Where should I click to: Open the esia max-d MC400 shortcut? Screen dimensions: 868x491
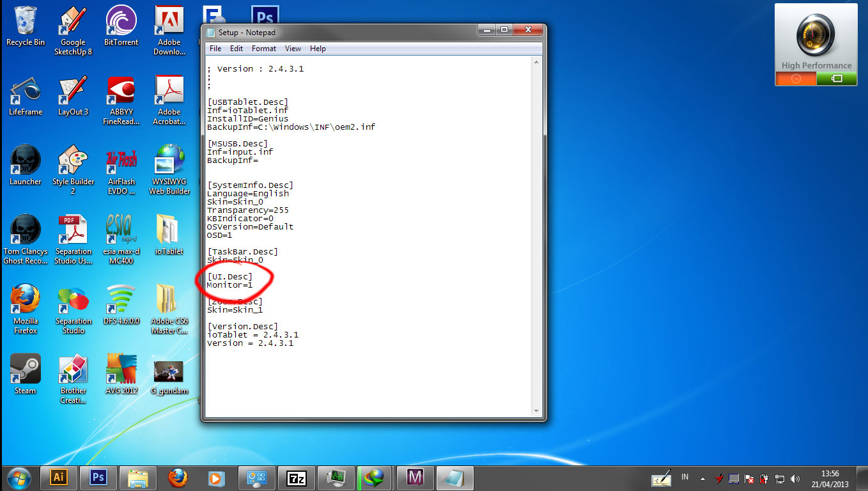click(121, 240)
